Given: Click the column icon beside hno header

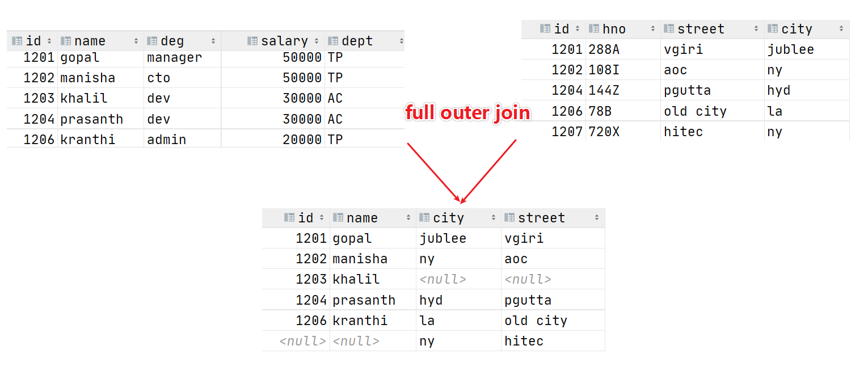Looking at the screenshot, I should click(x=594, y=28).
